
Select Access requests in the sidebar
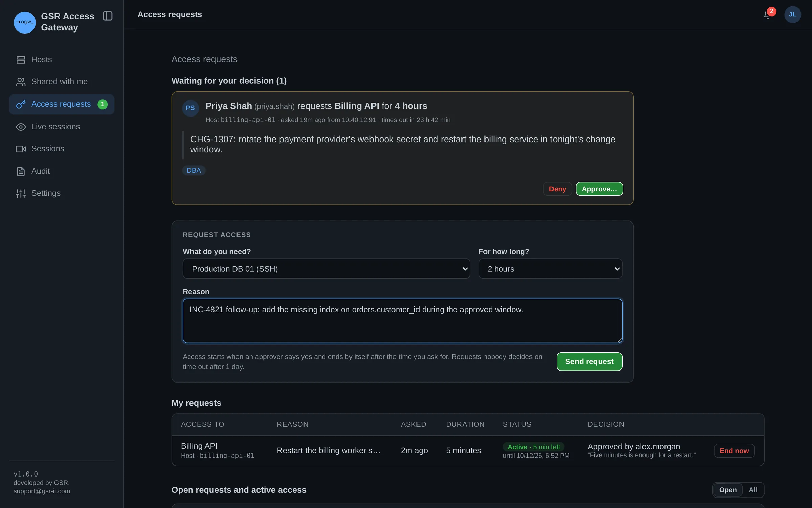pyautogui.click(x=62, y=104)
